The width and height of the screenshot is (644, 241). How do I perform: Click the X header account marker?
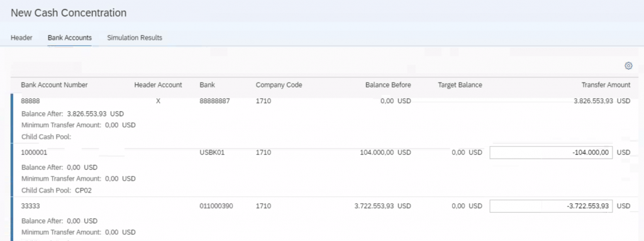(158, 101)
